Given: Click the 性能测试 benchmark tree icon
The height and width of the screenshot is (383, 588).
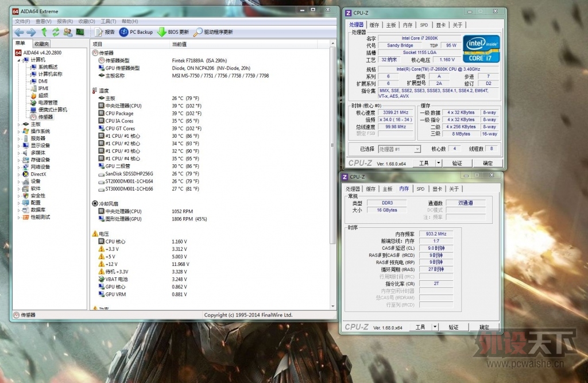Looking at the screenshot, I should click(25, 217).
